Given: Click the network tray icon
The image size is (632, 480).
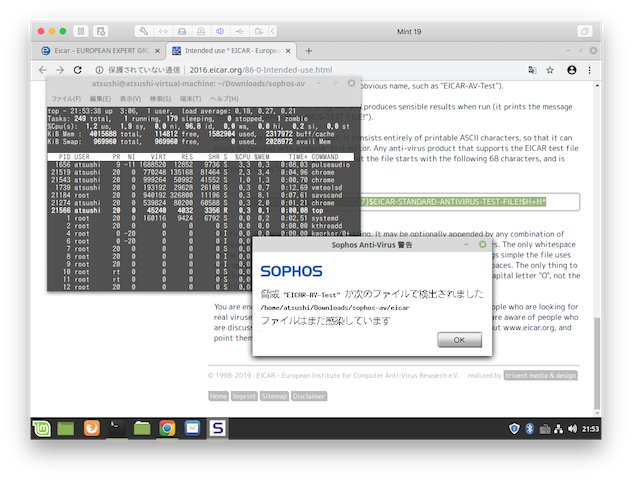Looking at the screenshot, I should (558, 429).
